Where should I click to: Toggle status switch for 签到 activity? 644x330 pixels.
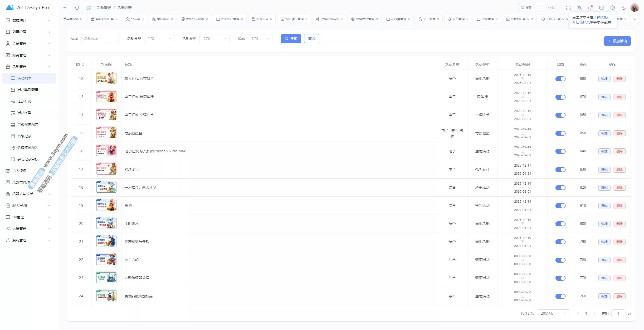560,206
